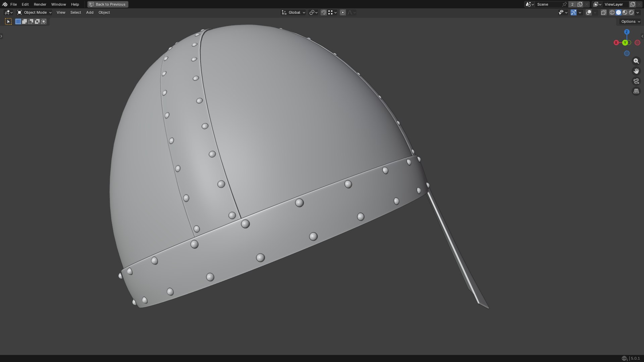Image resolution: width=644 pixels, height=362 pixels.
Task: Toggle proportional editing
Action: pos(343,12)
